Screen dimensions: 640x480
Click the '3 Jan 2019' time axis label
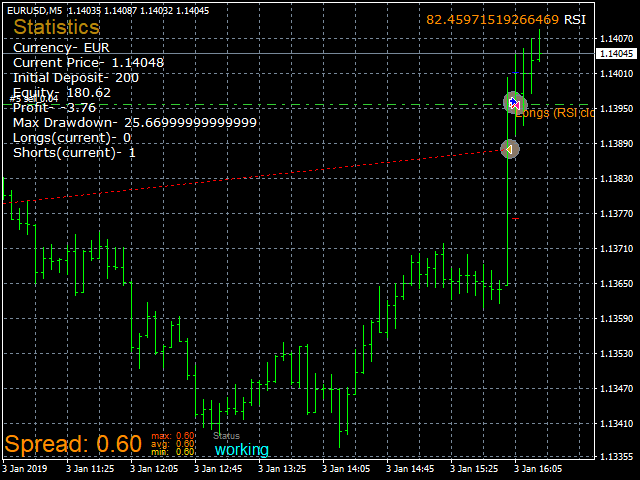point(25,469)
